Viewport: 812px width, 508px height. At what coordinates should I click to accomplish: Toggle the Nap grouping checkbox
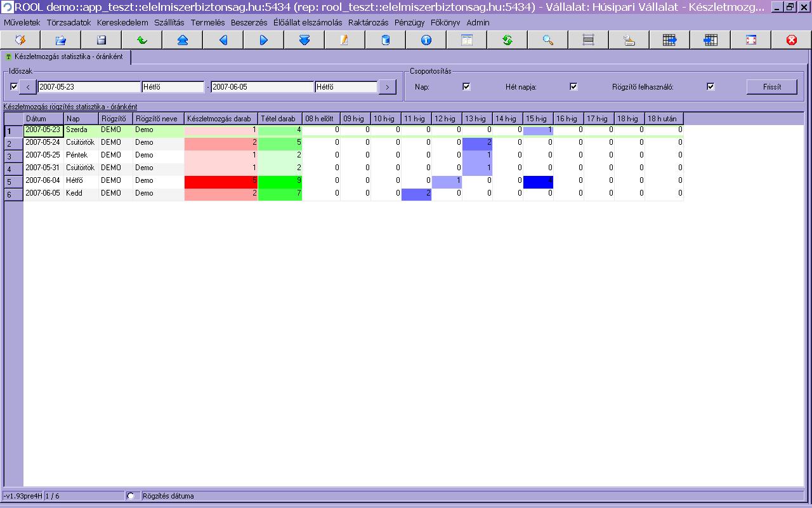pos(466,86)
